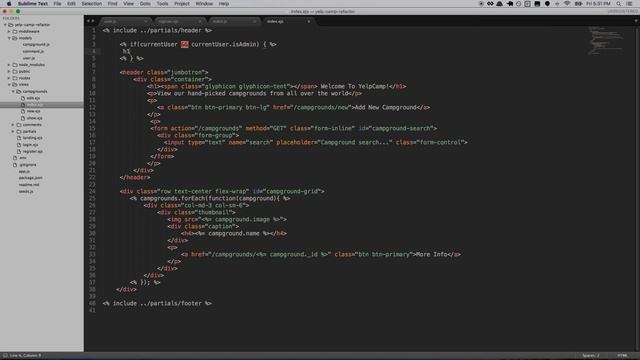Open edit.ejs in campgrounds folder
The height and width of the screenshot is (360, 640).
[x=33, y=98]
